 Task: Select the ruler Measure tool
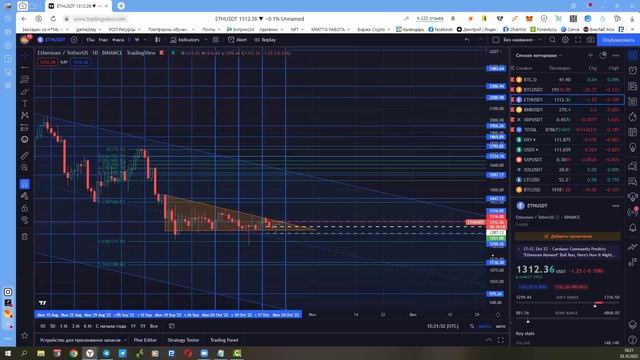coord(24,156)
